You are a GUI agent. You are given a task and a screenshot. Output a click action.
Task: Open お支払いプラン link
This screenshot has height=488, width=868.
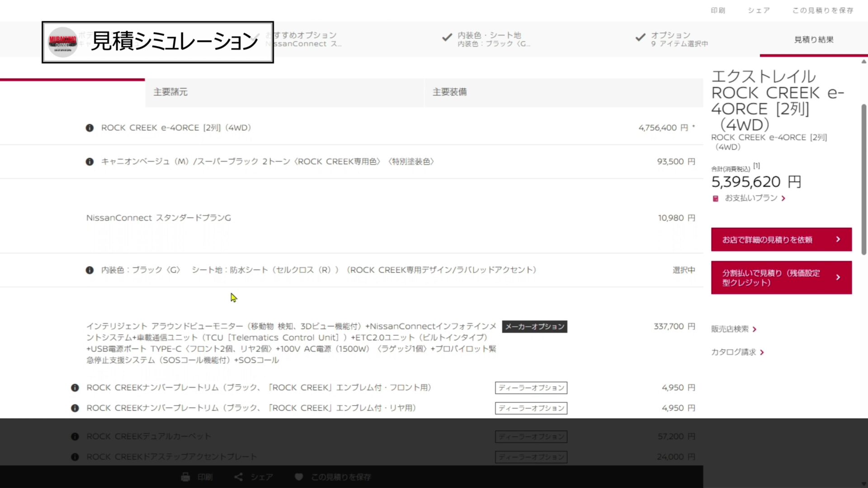[x=751, y=198]
